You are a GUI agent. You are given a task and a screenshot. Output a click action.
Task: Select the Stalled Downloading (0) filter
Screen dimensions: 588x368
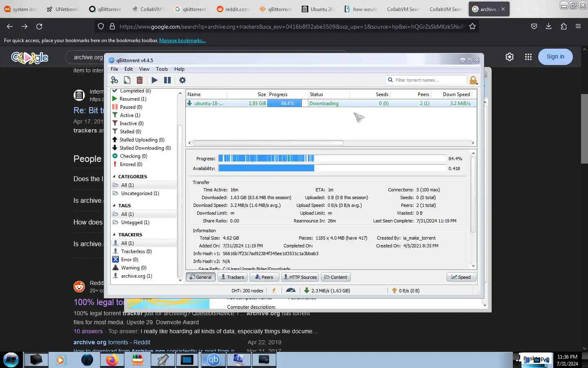(x=145, y=148)
